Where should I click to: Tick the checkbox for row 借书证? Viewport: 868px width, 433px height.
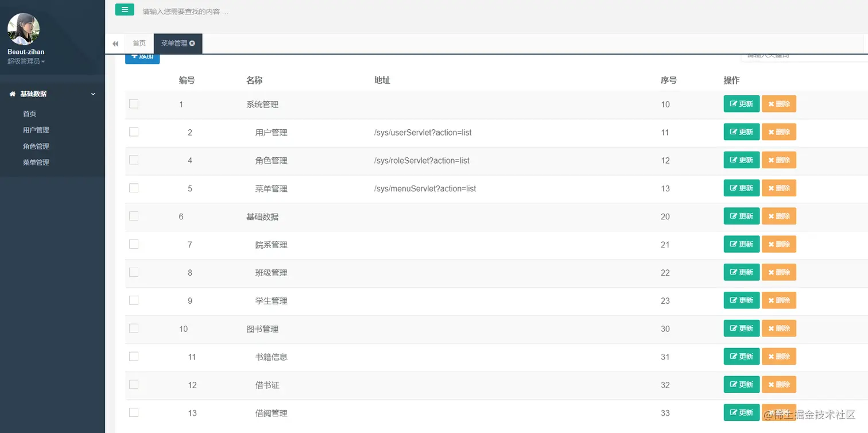134,384
